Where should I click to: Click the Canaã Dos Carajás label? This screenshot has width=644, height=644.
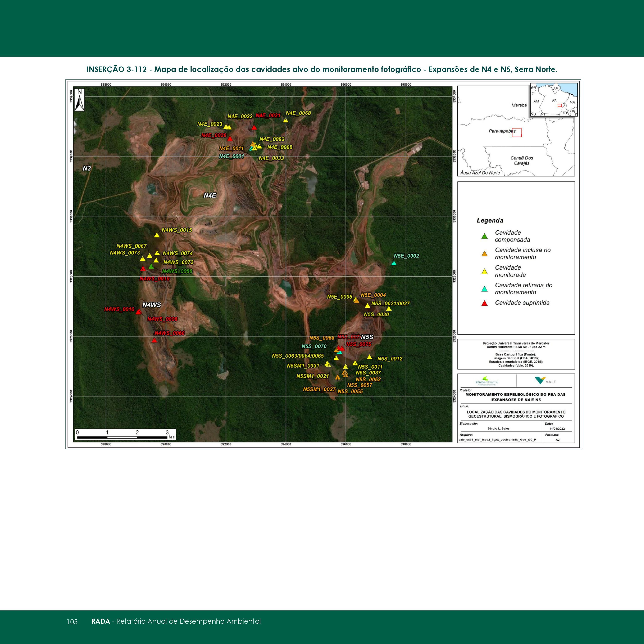click(522, 160)
